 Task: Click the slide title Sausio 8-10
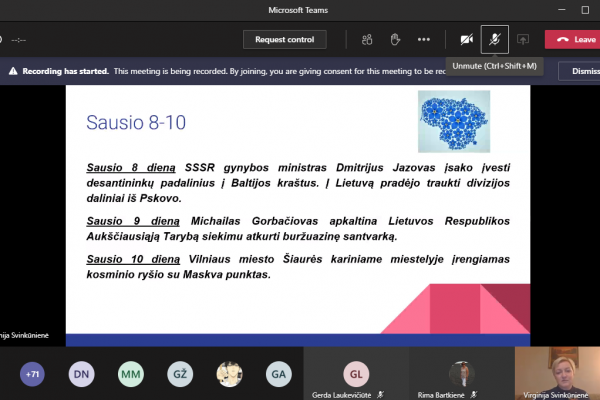click(x=136, y=122)
